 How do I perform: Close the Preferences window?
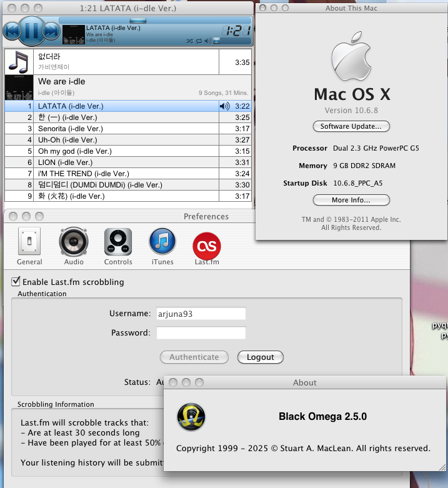(13, 216)
